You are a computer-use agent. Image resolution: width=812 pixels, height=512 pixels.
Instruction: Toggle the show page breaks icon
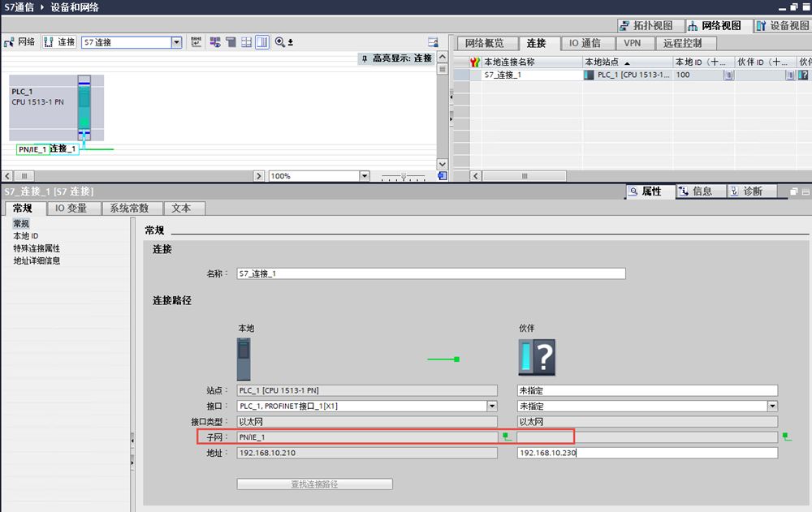pos(262,42)
